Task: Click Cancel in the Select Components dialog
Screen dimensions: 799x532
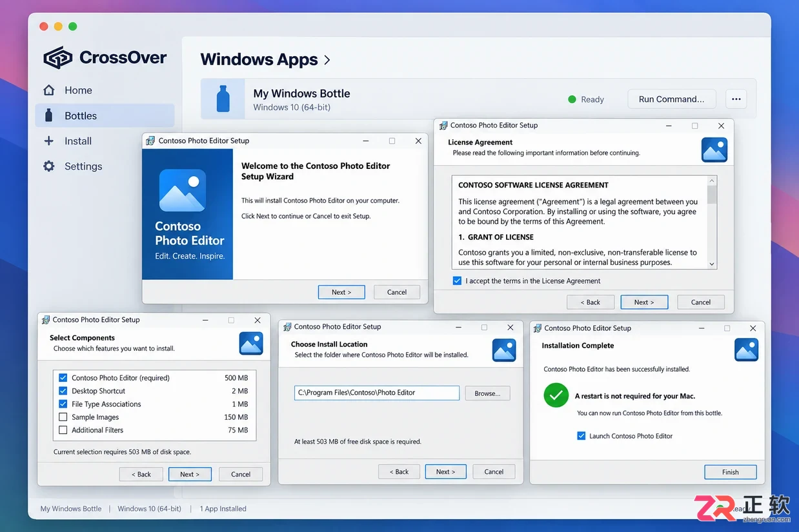Action: (241, 474)
